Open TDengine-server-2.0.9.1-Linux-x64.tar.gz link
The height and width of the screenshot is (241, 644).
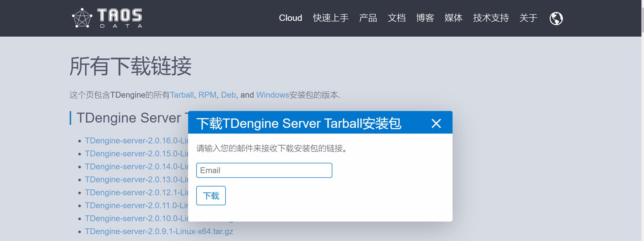(x=159, y=231)
